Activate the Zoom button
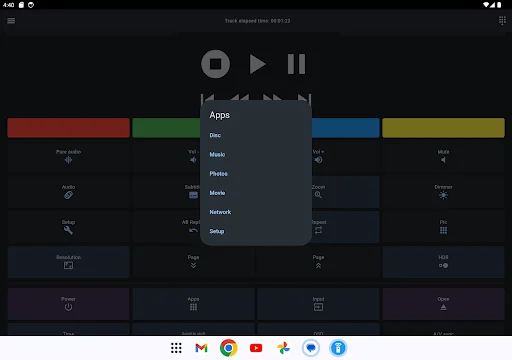 coord(345,192)
